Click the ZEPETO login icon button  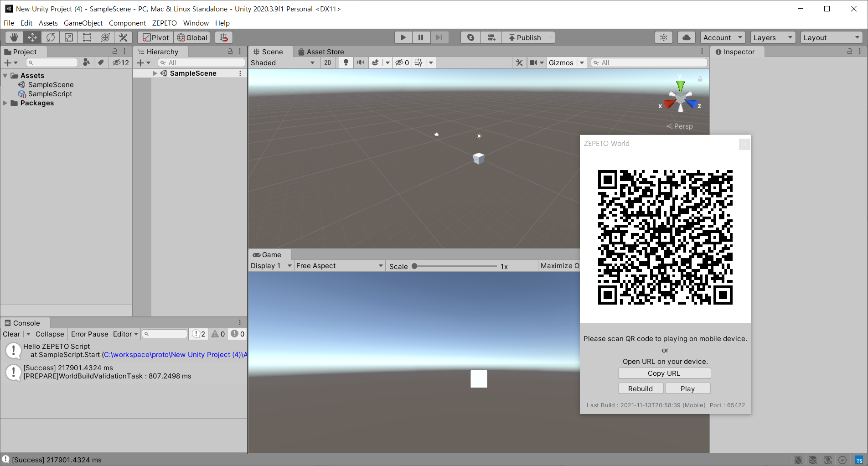(x=470, y=37)
